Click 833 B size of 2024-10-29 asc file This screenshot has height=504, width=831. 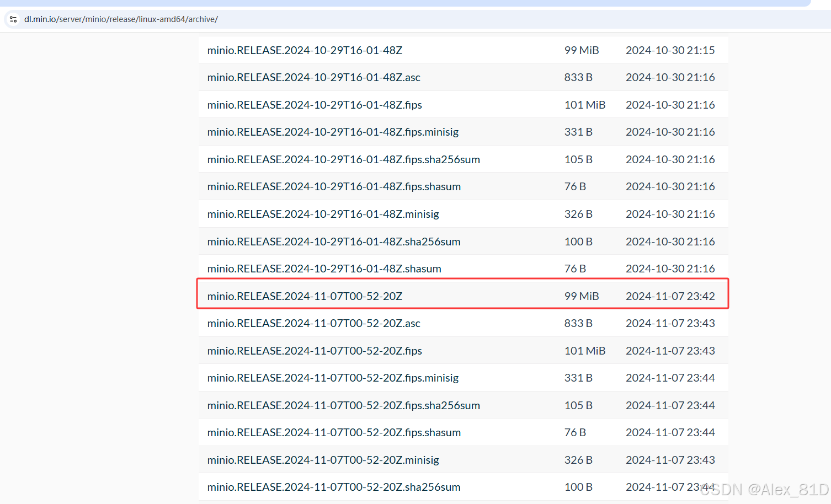(578, 77)
